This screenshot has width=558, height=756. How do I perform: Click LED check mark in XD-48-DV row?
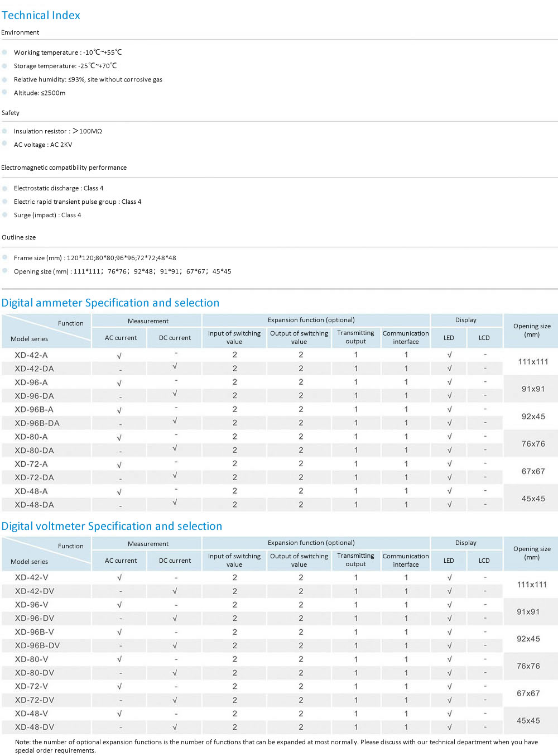[x=449, y=727]
